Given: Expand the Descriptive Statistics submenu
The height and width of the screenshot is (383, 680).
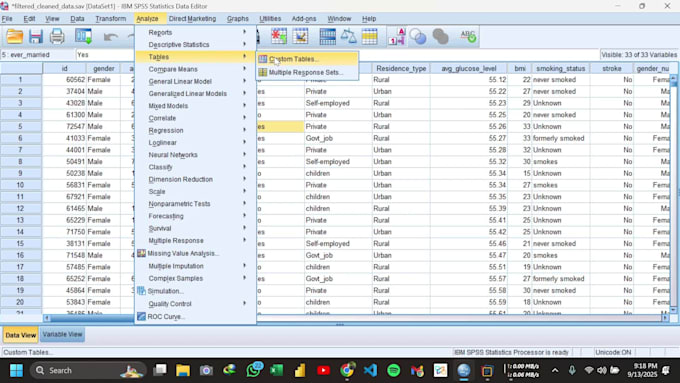Looking at the screenshot, I should click(195, 45).
